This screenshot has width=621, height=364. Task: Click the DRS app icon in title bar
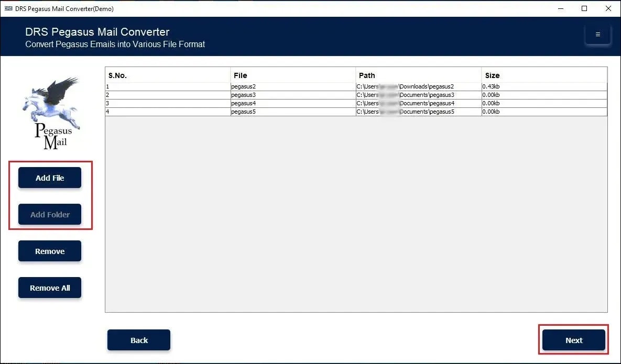tap(8, 9)
